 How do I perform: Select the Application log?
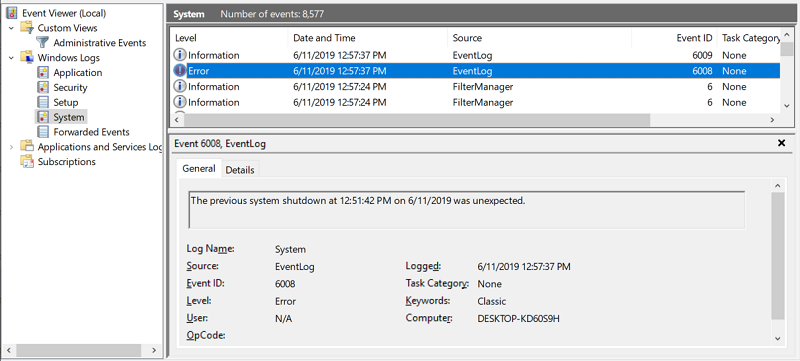(x=78, y=72)
